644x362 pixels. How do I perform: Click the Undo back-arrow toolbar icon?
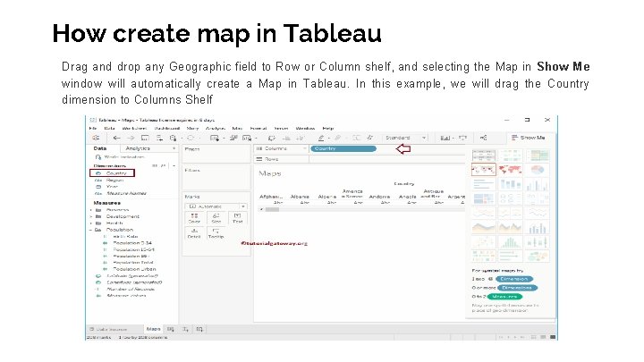pyautogui.click(x=116, y=138)
